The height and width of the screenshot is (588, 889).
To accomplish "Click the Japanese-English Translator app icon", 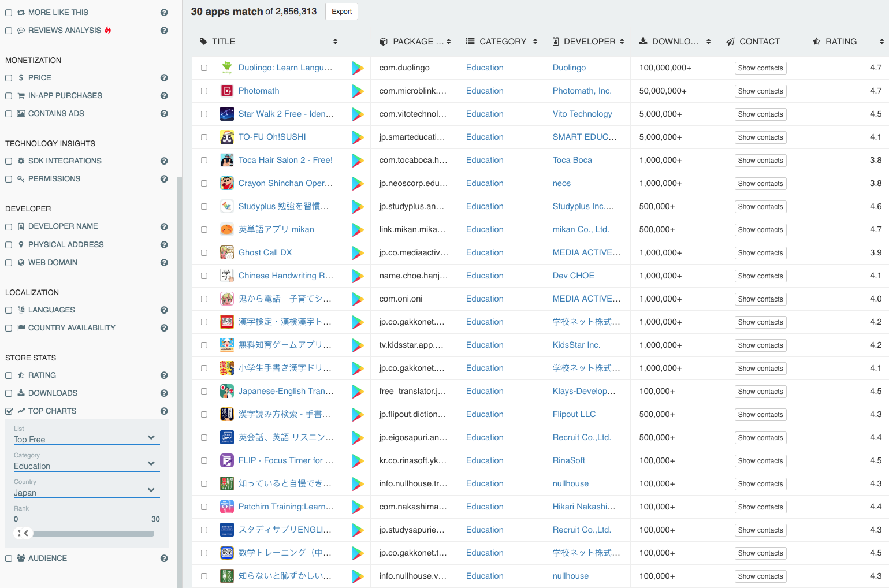I will pyautogui.click(x=227, y=391).
